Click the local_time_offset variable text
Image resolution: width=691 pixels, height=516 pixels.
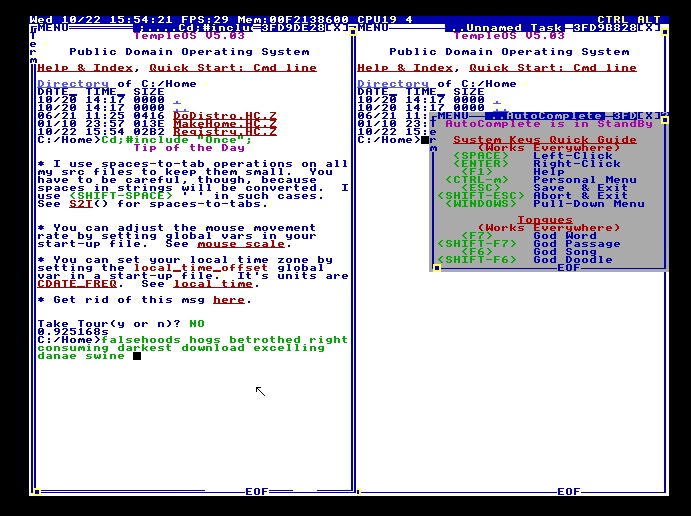201,268
